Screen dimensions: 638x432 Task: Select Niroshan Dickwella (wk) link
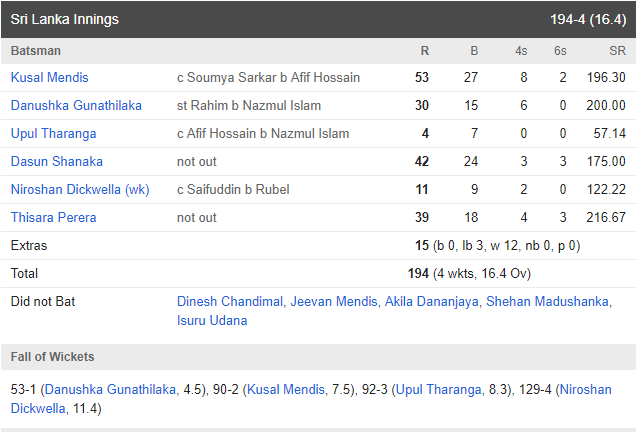[80, 190]
